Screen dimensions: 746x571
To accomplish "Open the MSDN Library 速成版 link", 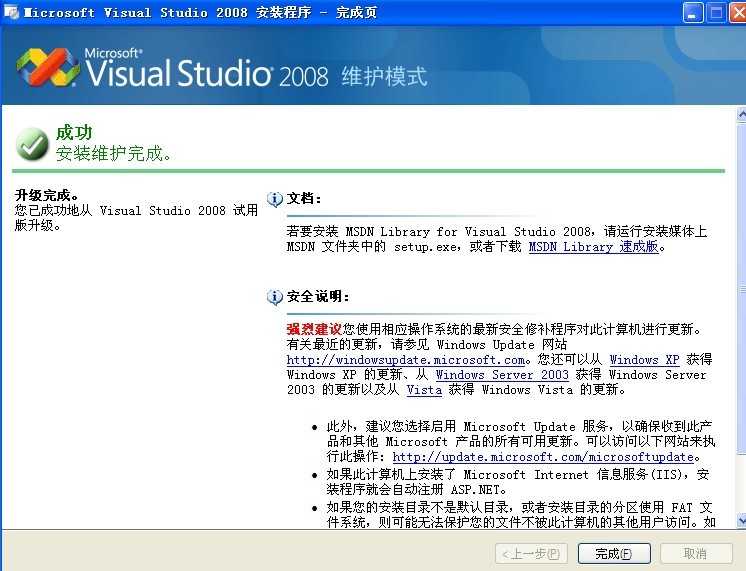I will pos(594,246).
